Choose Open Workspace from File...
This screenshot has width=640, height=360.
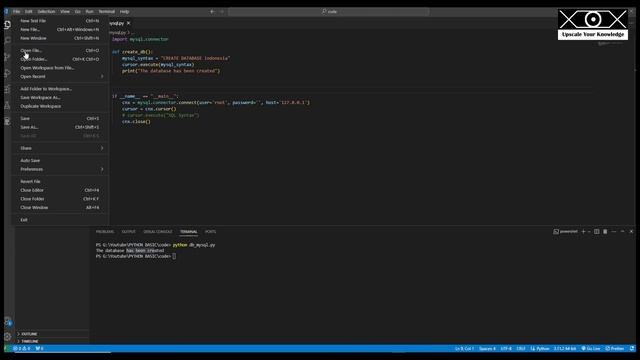(61, 68)
